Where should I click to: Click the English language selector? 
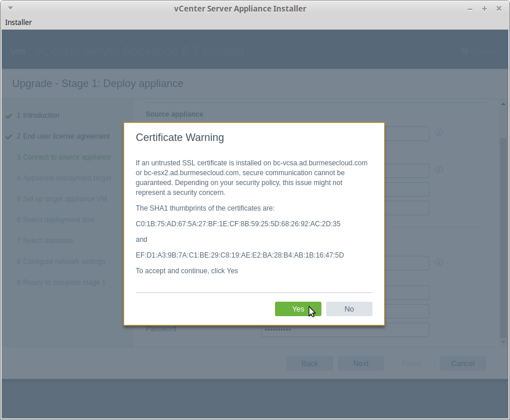tap(479, 52)
